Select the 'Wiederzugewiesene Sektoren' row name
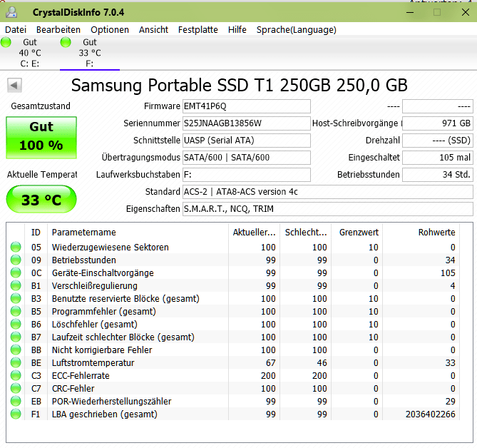Viewport: 477px width, 448px height. [x=110, y=247]
